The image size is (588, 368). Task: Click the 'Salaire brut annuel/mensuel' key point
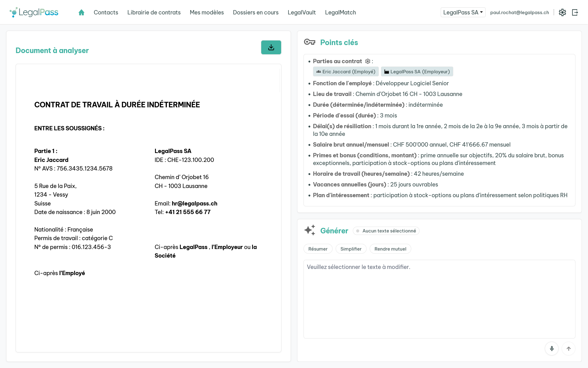[412, 144]
